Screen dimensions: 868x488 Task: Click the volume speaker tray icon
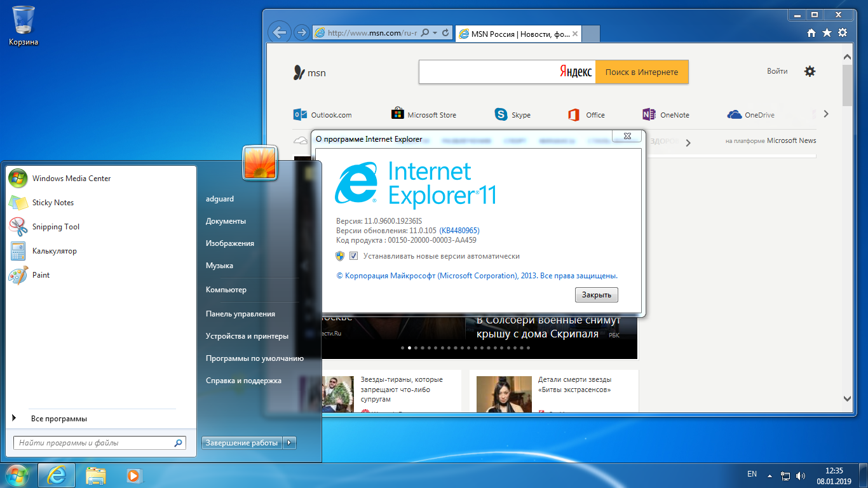(801, 475)
